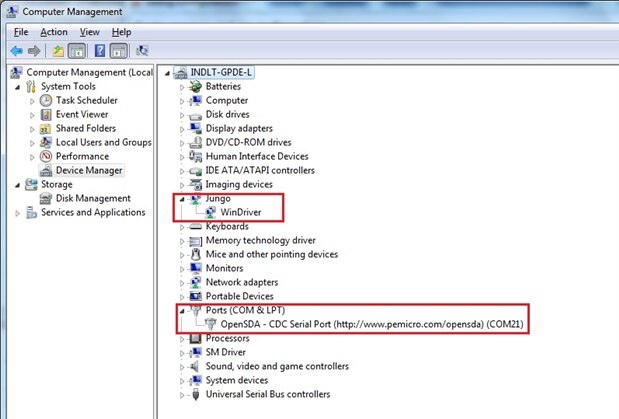Open the Help menu
The height and width of the screenshot is (419, 619).
tap(122, 32)
